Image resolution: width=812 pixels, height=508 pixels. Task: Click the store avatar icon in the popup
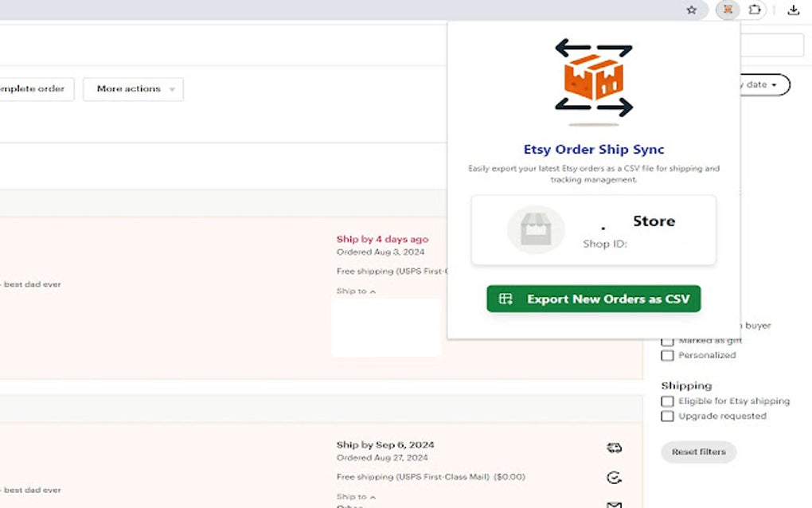(x=536, y=229)
